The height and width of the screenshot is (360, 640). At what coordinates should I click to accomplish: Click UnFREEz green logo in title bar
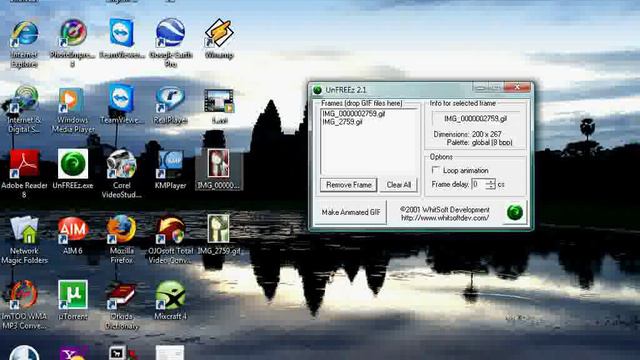[317, 90]
